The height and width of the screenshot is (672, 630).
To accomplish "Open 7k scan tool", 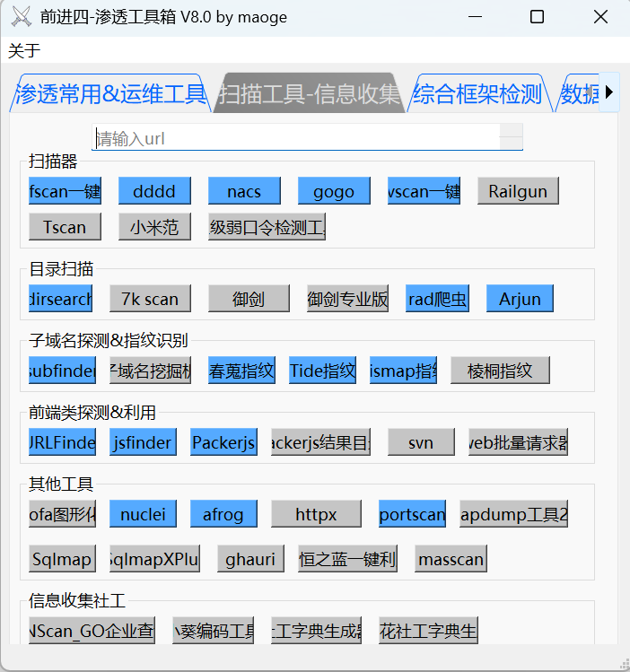I will [x=150, y=298].
